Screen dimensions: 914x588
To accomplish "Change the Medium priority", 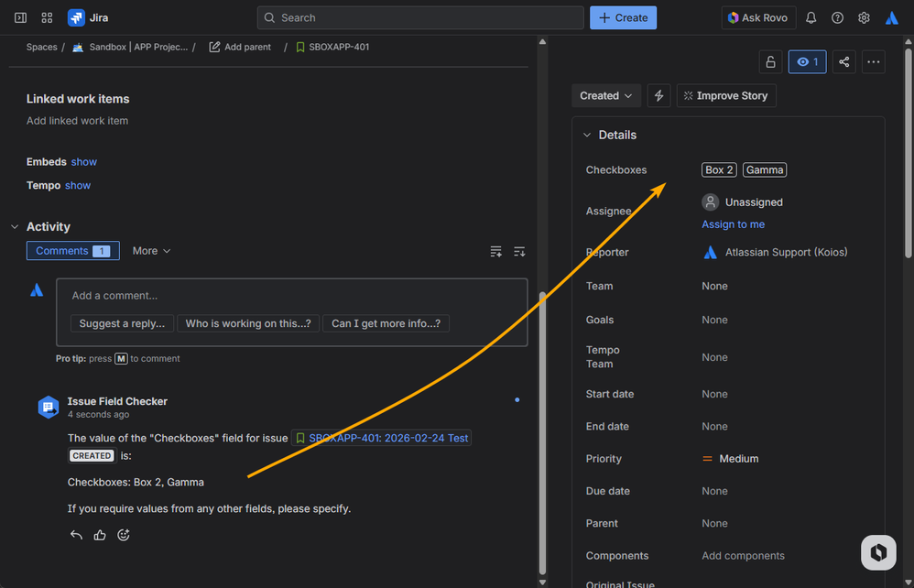I will pyautogui.click(x=731, y=459).
